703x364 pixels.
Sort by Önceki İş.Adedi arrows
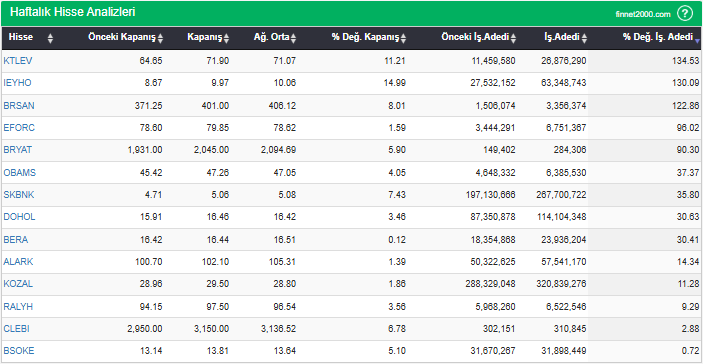pos(513,39)
